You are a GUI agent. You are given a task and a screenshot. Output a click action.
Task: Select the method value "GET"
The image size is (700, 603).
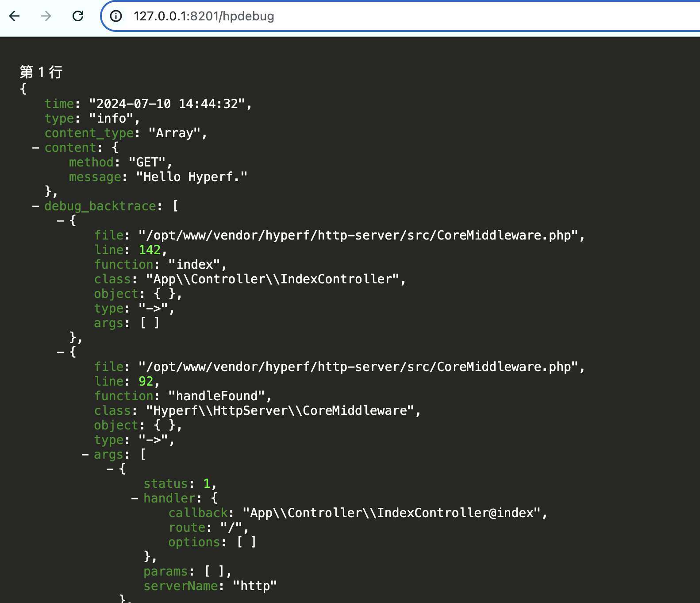coord(147,162)
